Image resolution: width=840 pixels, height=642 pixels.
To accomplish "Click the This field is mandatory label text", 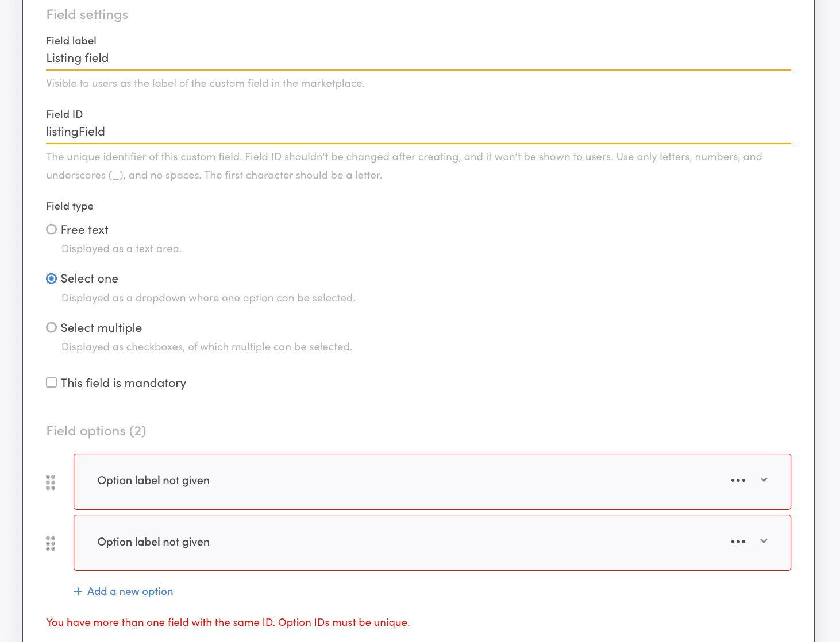I will click(x=124, y=383).
